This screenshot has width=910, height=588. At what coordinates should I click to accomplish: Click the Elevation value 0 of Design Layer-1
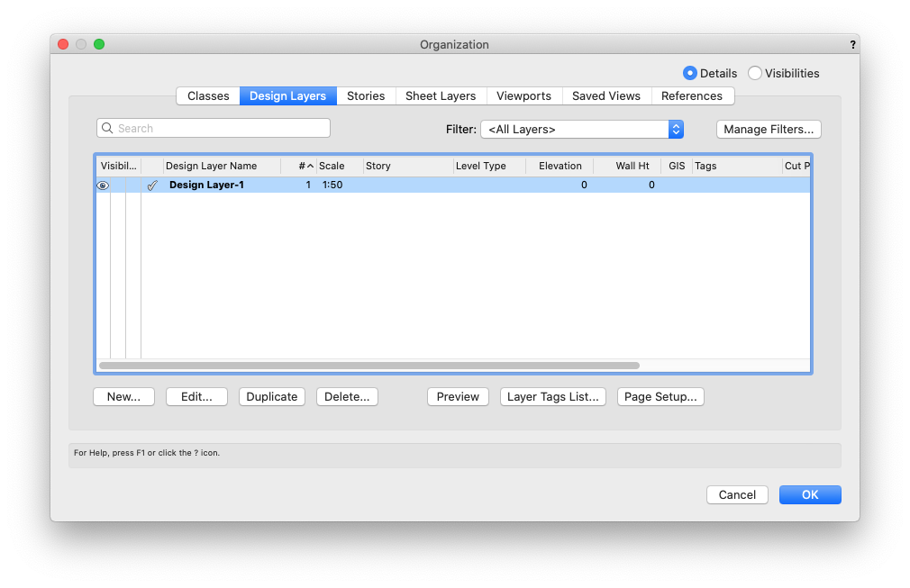pyautogui.click(x=584, y=185)
